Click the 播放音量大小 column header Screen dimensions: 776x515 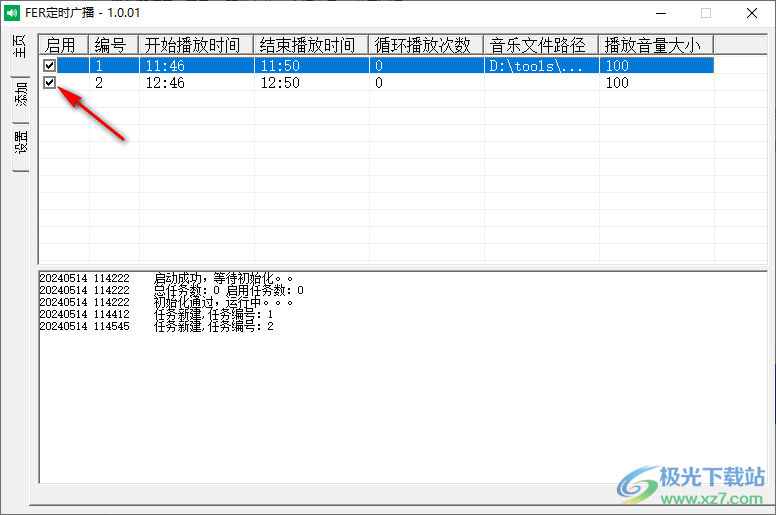click(x=656, y=45)
